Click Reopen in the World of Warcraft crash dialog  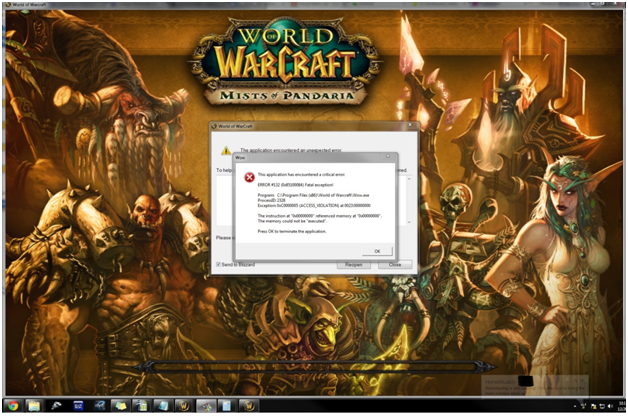click(353, 265)
